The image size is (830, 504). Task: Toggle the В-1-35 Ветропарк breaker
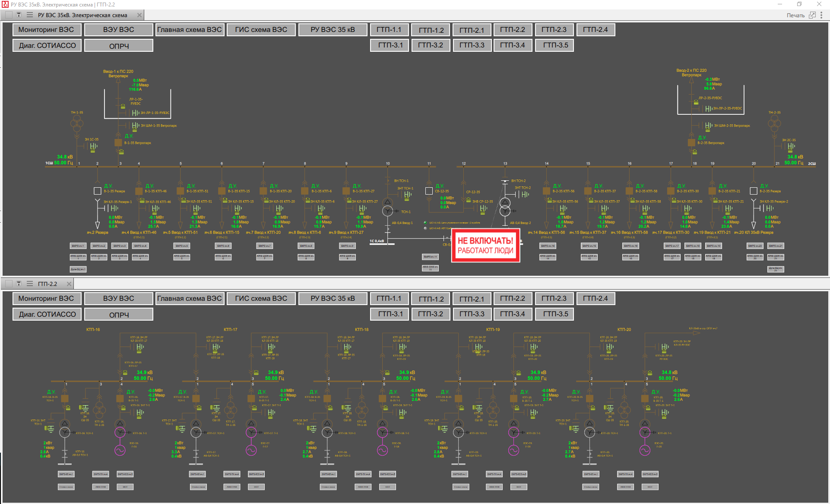pos(117,142)
